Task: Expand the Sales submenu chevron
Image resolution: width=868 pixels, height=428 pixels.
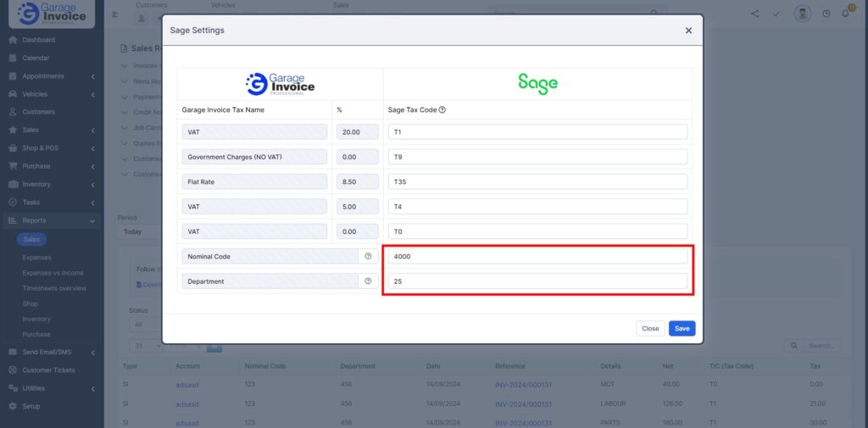Action: point(93,131)
